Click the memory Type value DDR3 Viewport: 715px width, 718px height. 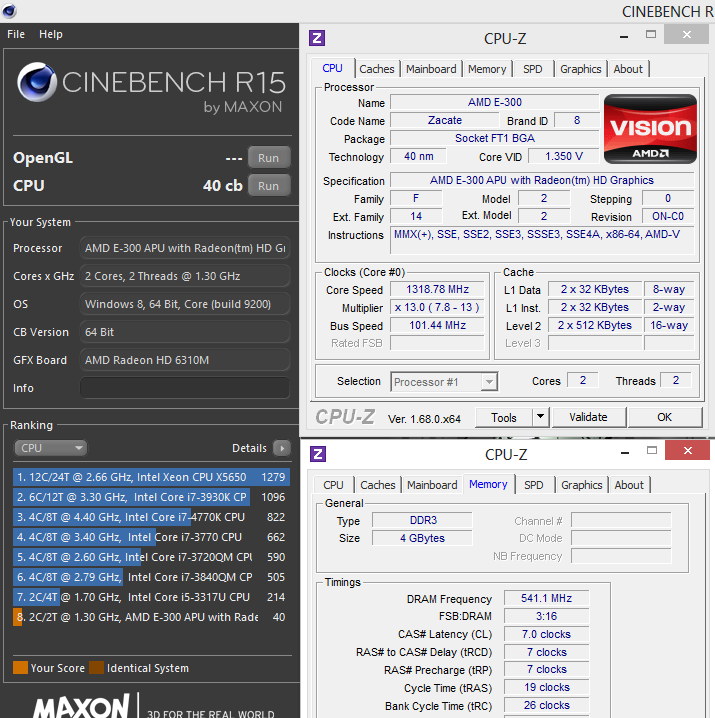pos(423,521)
